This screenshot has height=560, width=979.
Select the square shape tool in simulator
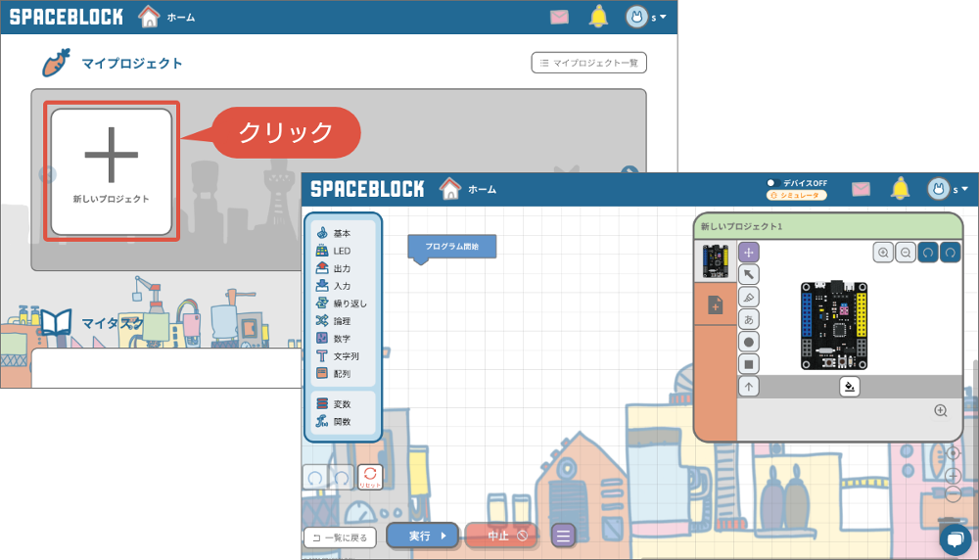coord(749,364)
